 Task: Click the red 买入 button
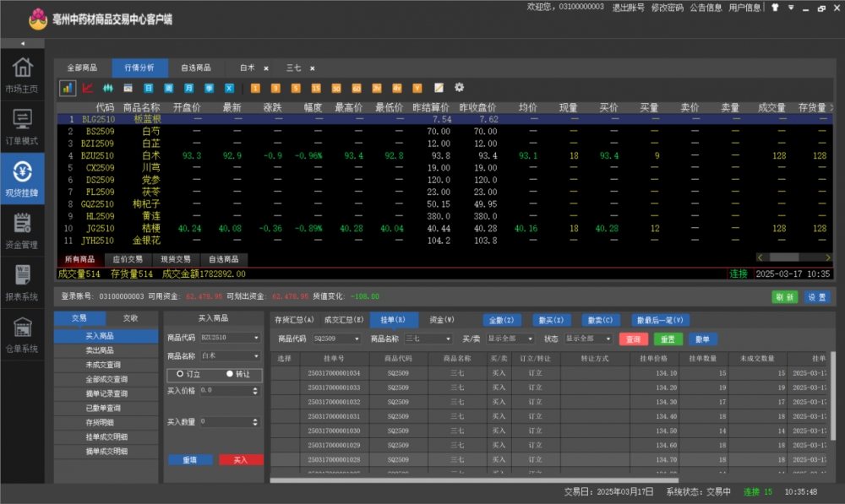(x=240, y=460)
